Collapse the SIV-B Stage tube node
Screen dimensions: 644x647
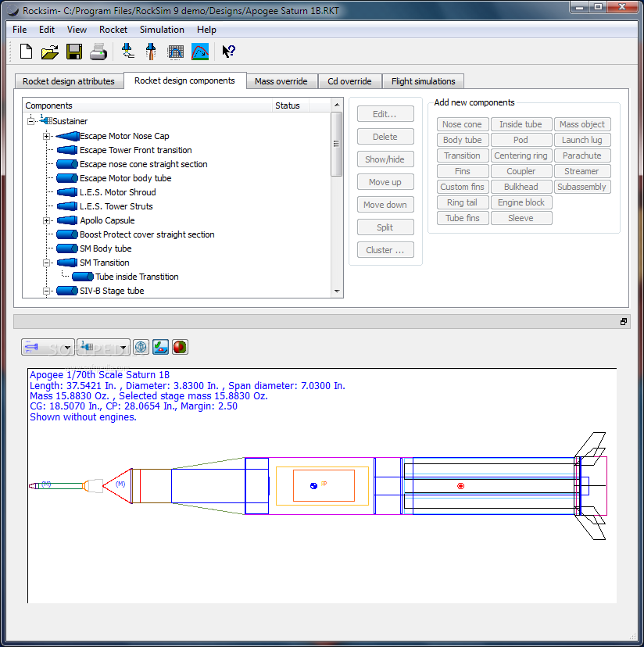(47, 291)
